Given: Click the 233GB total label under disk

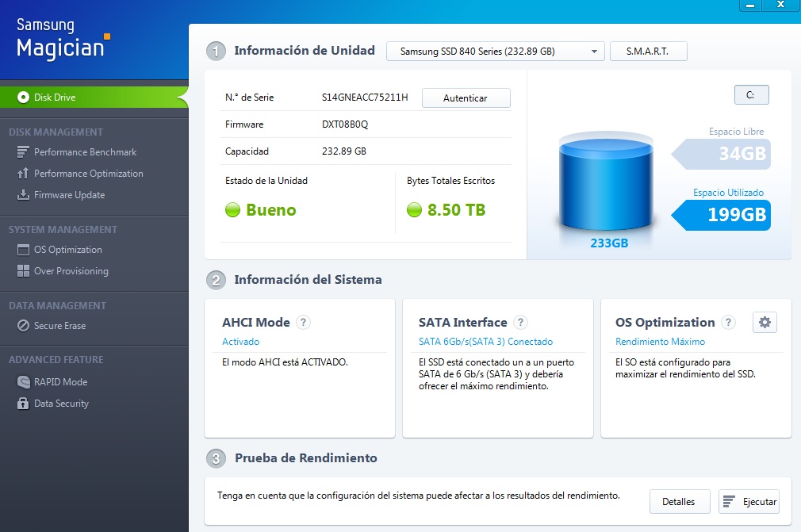Looking at the screenshot, I should 609,243.
